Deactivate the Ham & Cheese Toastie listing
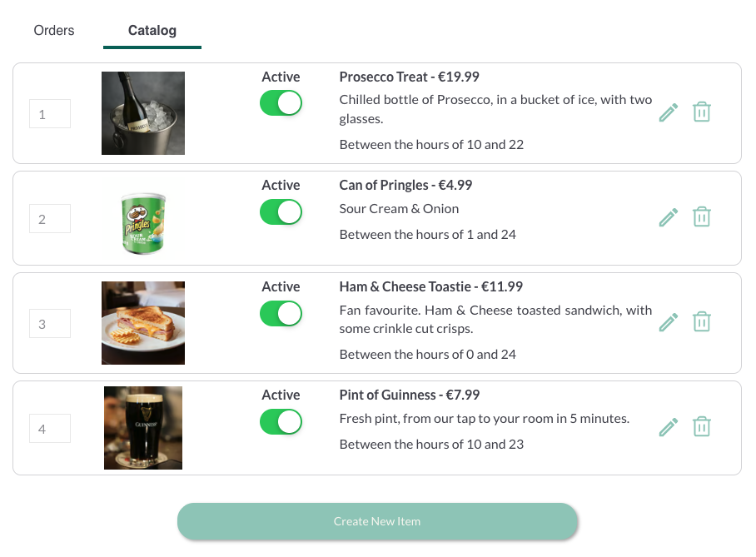Image resolution: width=756 pixels, height=557 pixels. [x=281, y=314]
